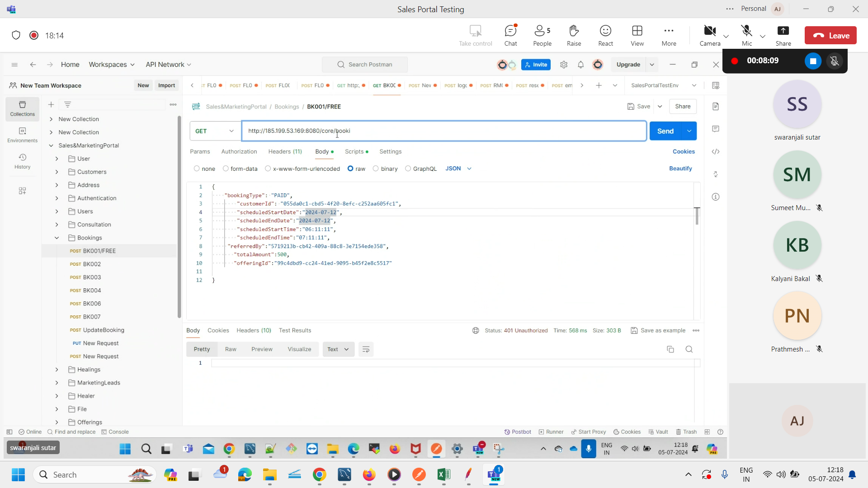Create new collection with plus icon

click(x=51, y=104)
